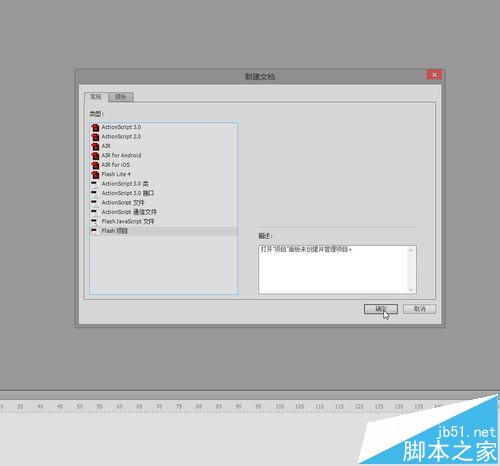500x466 pixels.
Task: Click the description box scroll up arrow
Action: 411,250
